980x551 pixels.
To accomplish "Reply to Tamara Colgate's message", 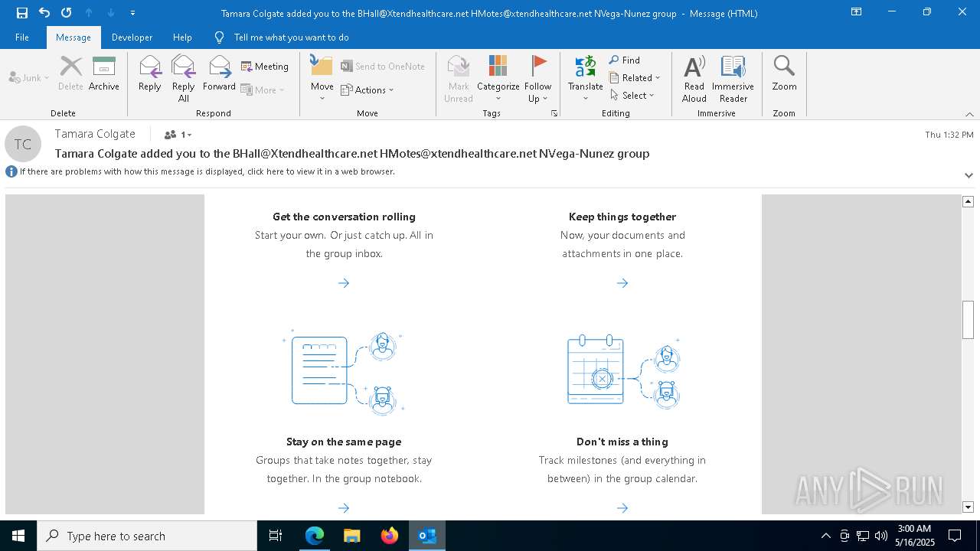I will coord(150,73).
